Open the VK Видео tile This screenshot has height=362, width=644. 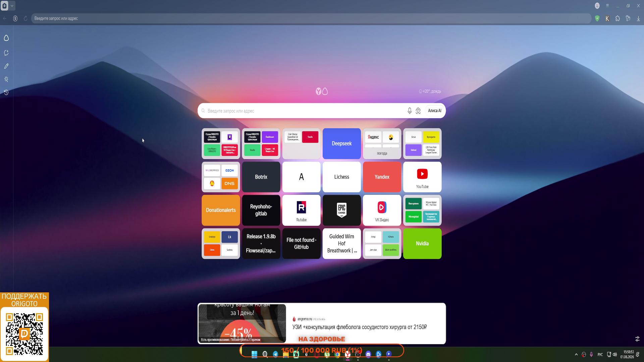tap(382, 210)
